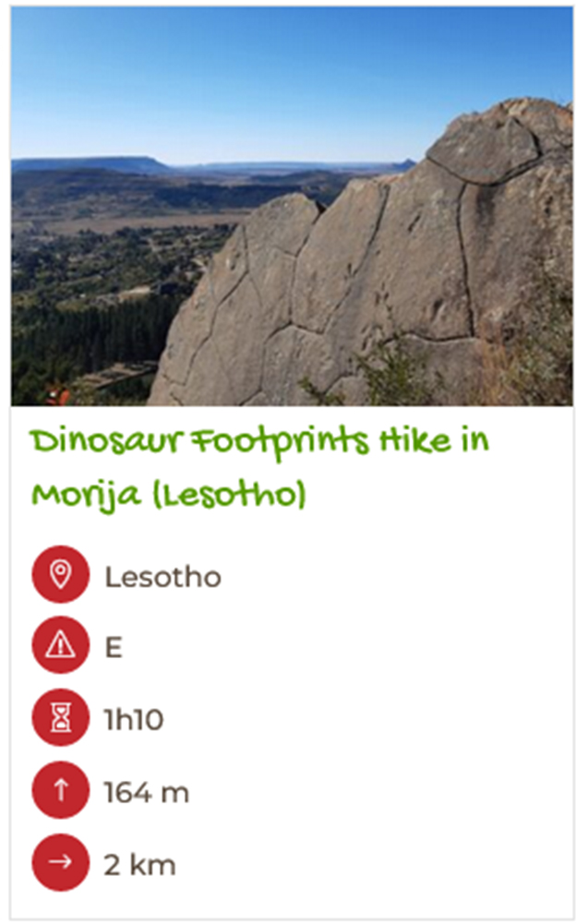This screenshot has width=588, height=924.
Task: Click the 2 km distance value
Action: (x=140, y=865)
